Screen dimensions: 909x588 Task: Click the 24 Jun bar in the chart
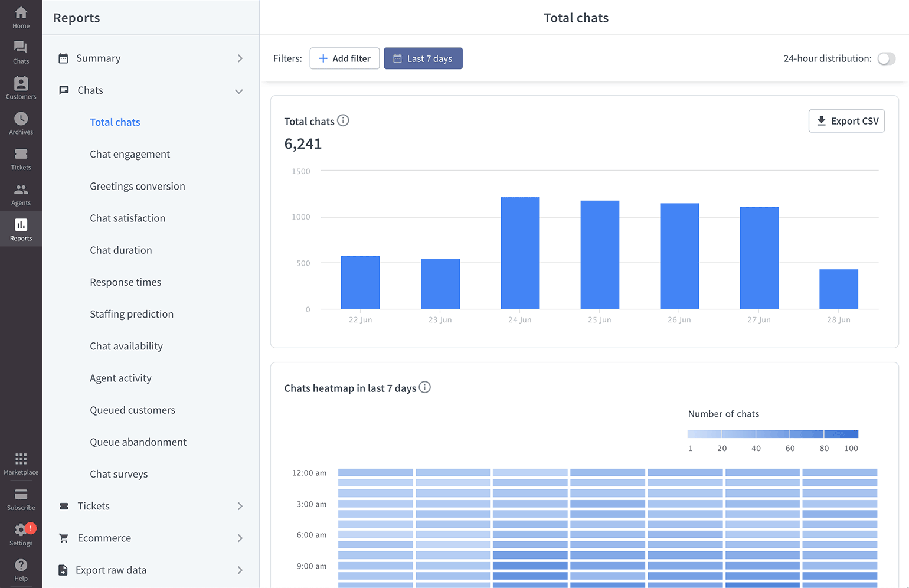click(520, 253)
